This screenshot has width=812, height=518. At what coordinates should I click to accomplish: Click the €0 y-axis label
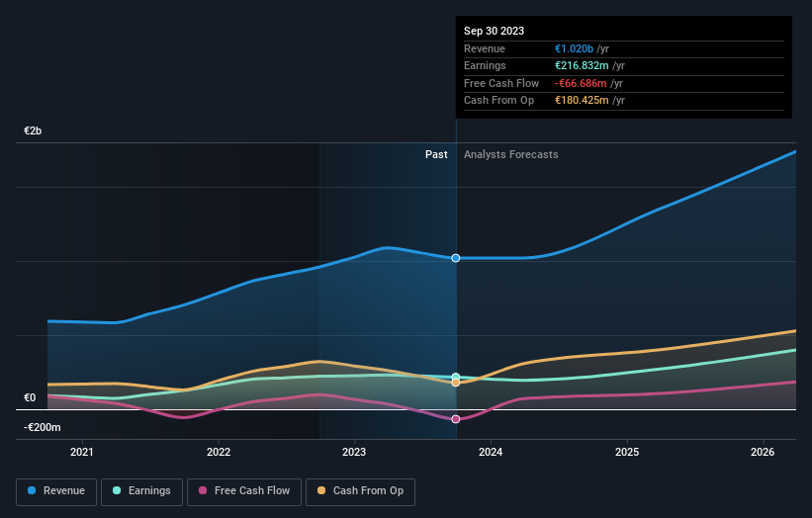click(x=30, y=398)
